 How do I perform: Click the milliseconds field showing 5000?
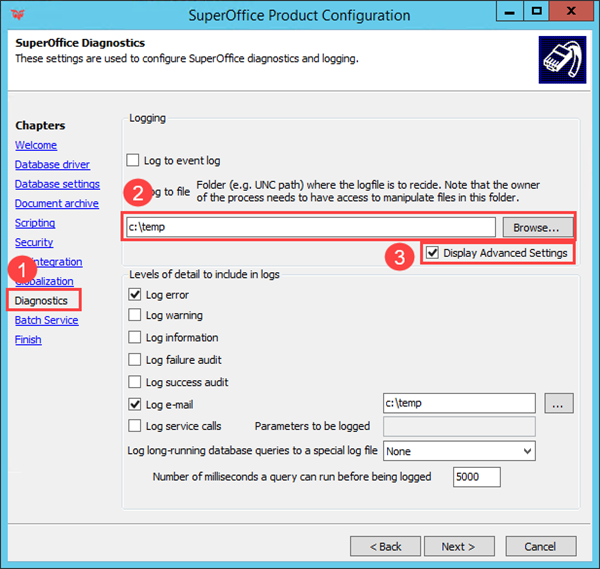tap(476, 477)
